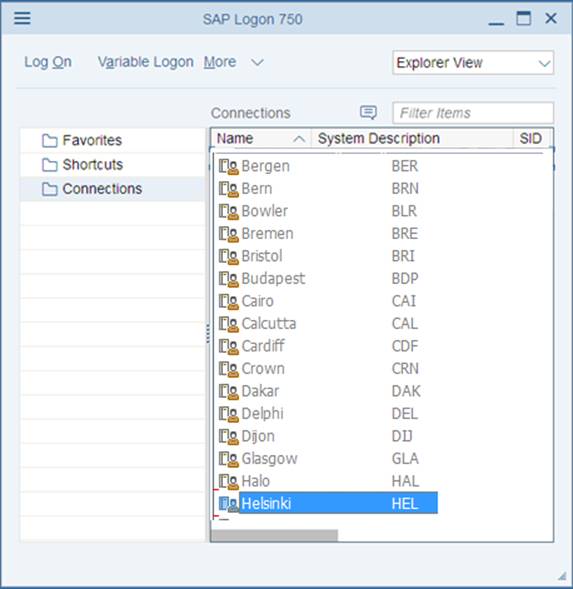Select the Cairo entry name

pos(257,301)
